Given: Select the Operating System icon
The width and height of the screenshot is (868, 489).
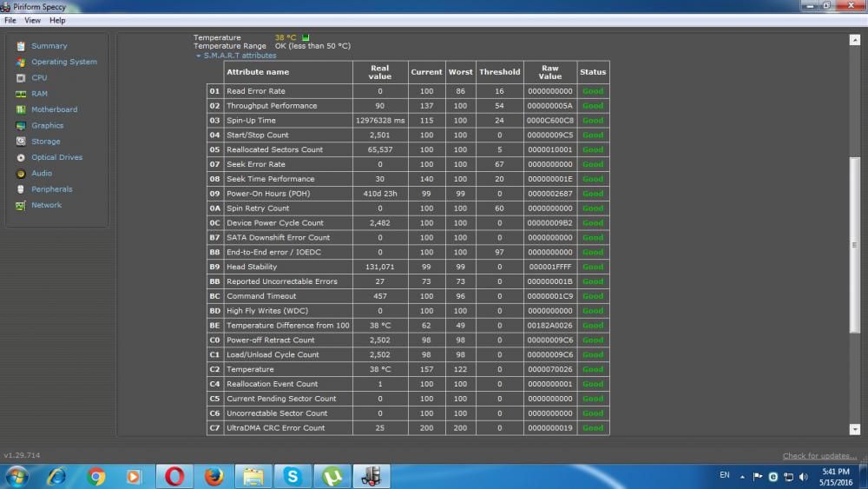Looking at the screenshot, I should click(21, 63).
